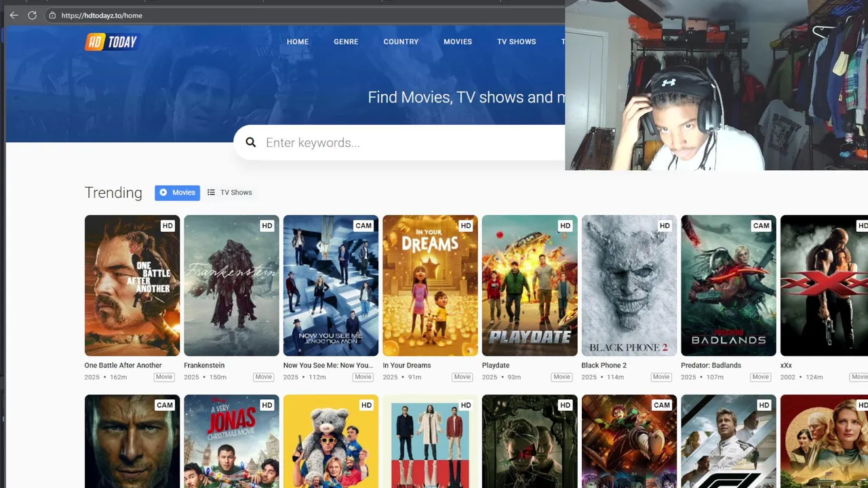
Task: Open the teddy bear movie poster
Action: [x=331, y=441]
